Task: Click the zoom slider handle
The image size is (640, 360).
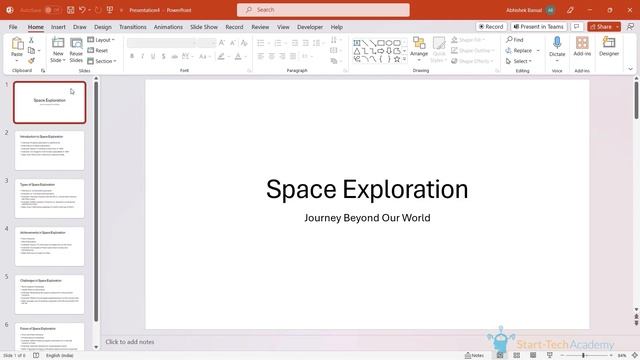Action: click(583, 356)
